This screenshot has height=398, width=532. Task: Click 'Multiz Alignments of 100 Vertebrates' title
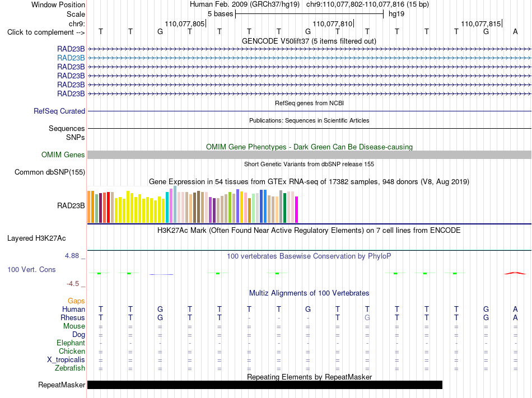click(x=309, y=293)
